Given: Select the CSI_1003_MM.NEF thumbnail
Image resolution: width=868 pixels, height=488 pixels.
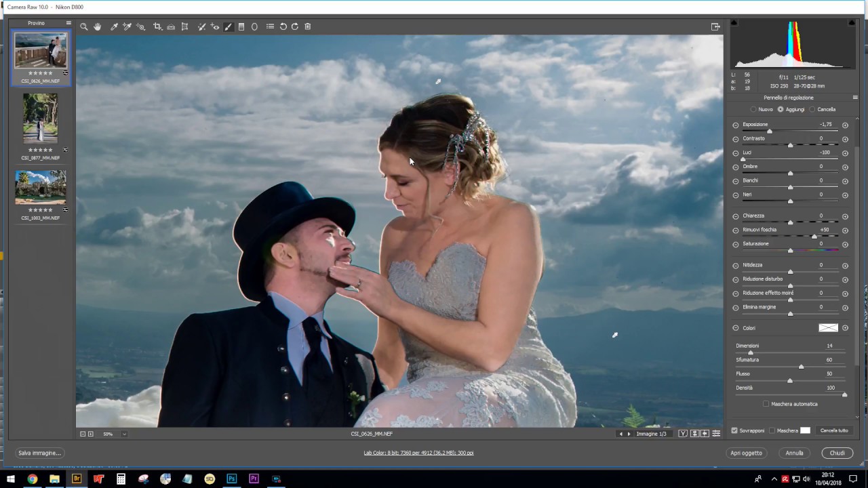Looking at the screenshot, I should [x=41, y=187].
